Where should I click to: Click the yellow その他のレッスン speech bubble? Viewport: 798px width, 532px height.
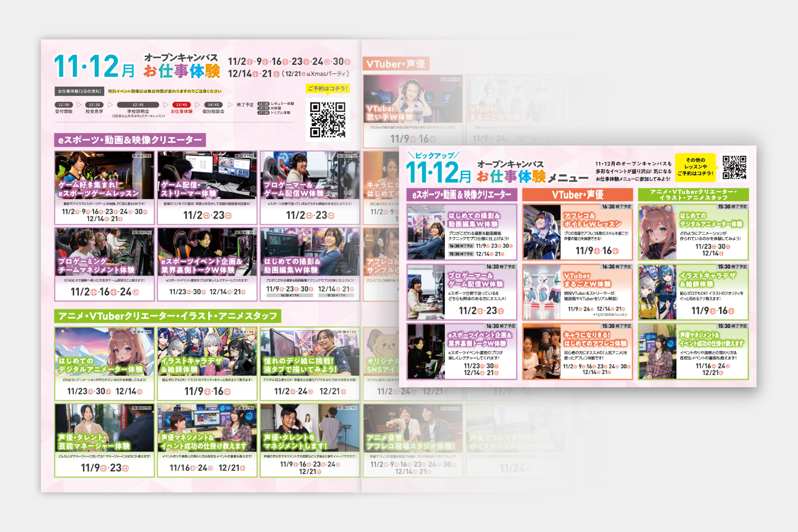coord(695,167)
